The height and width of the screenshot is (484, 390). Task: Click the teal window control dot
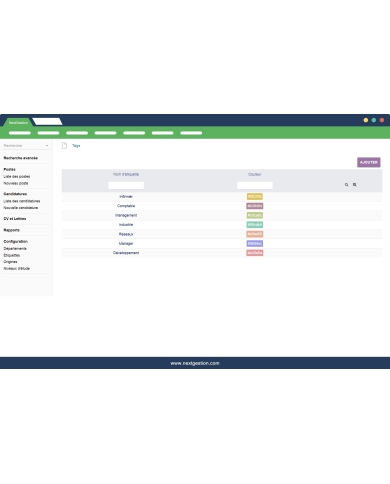pos(374,120)
